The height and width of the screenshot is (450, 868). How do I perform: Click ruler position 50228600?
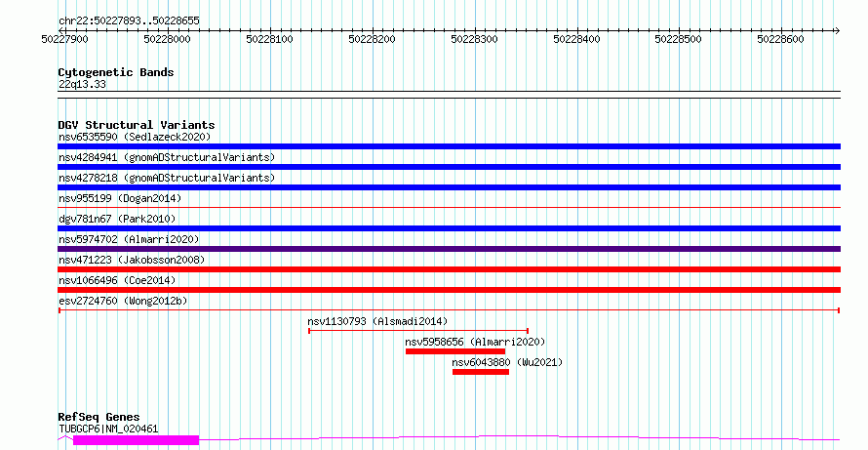781,39
